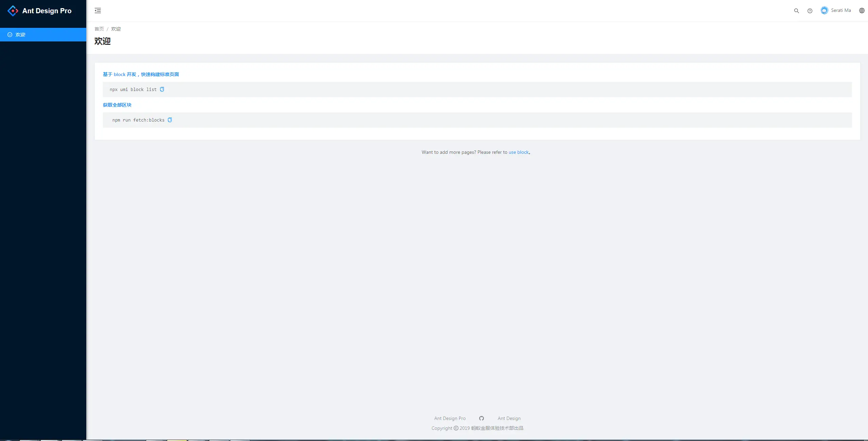This screenshot has height=441, width=868.
Task: Open the Serati Ma user dropdown
Action: coord(840,11)
